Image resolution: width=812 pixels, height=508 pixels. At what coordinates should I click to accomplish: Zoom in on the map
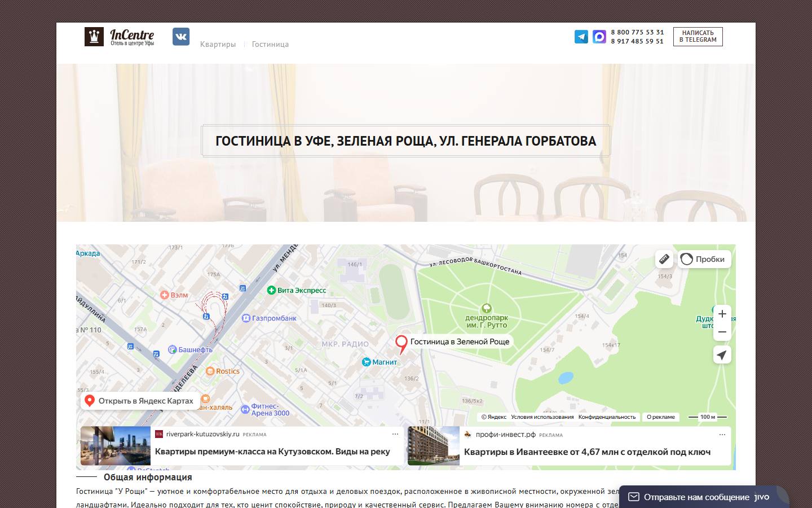[x=722, y=314]
